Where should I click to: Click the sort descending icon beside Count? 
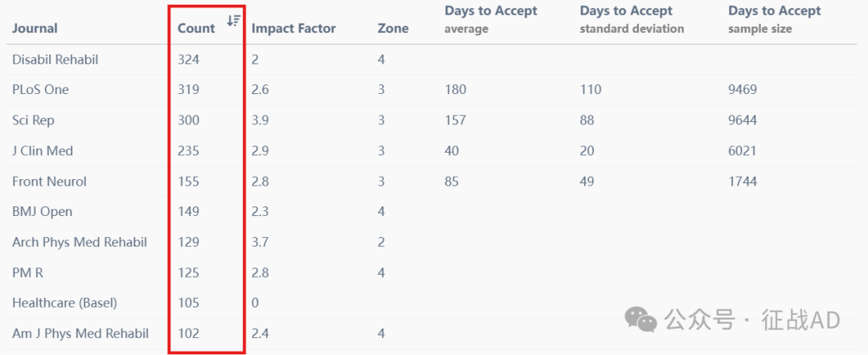pyautogui.click(x=234, y=20)
